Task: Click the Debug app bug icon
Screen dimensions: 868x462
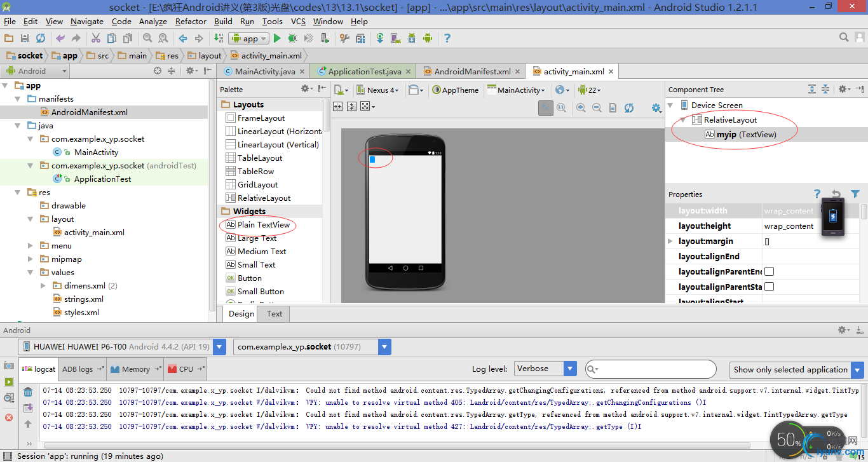Action: click(293, 39)
